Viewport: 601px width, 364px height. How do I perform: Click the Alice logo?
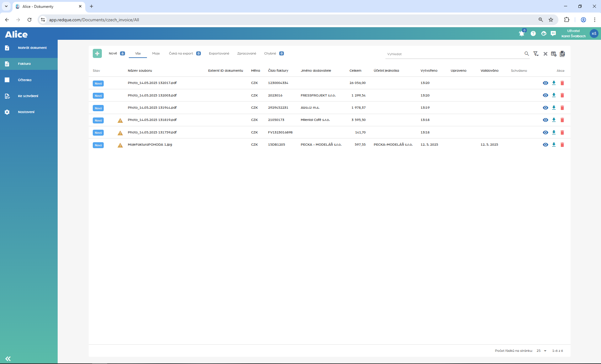pyautogui.click(x=16, y=34)
